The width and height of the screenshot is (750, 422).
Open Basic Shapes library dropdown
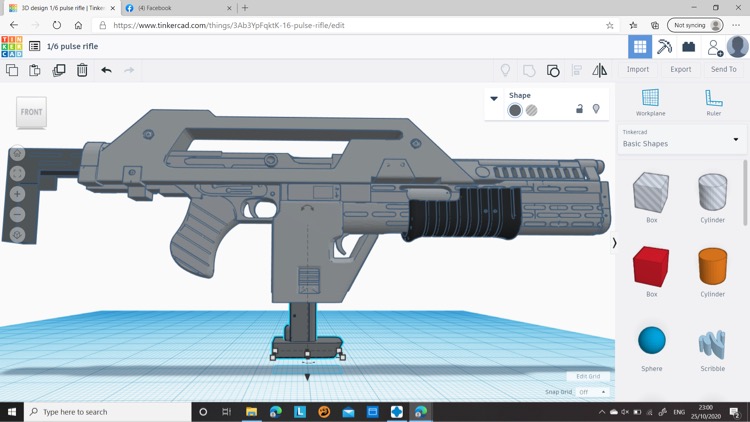point(682,139)
